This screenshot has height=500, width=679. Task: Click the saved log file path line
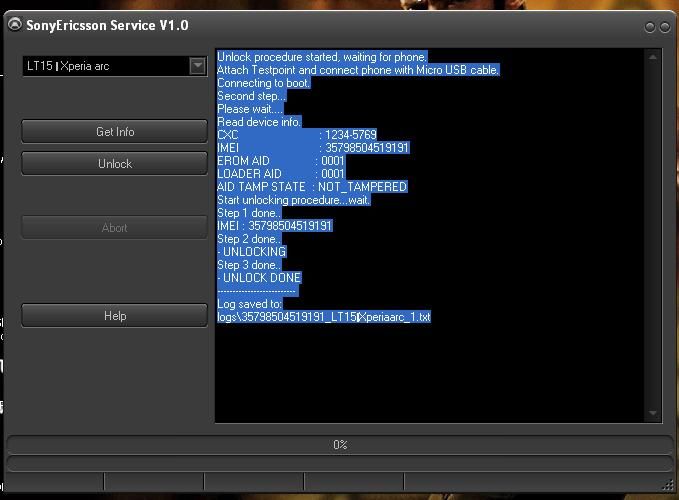point(324,317)
